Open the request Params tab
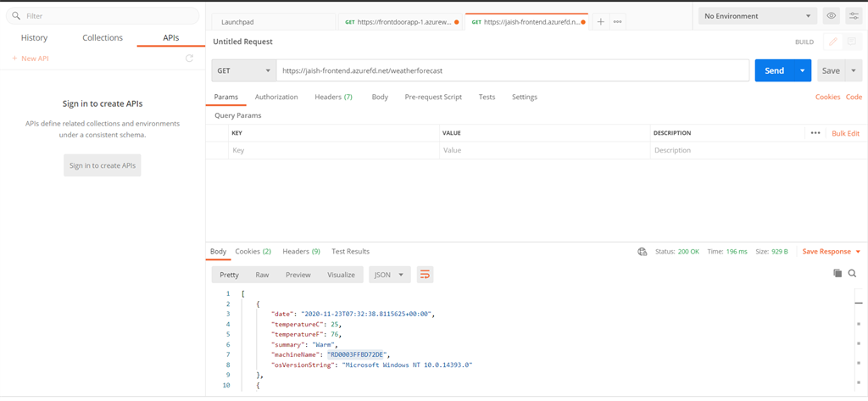This screenshot has height=401, width=868. [225, 97]
